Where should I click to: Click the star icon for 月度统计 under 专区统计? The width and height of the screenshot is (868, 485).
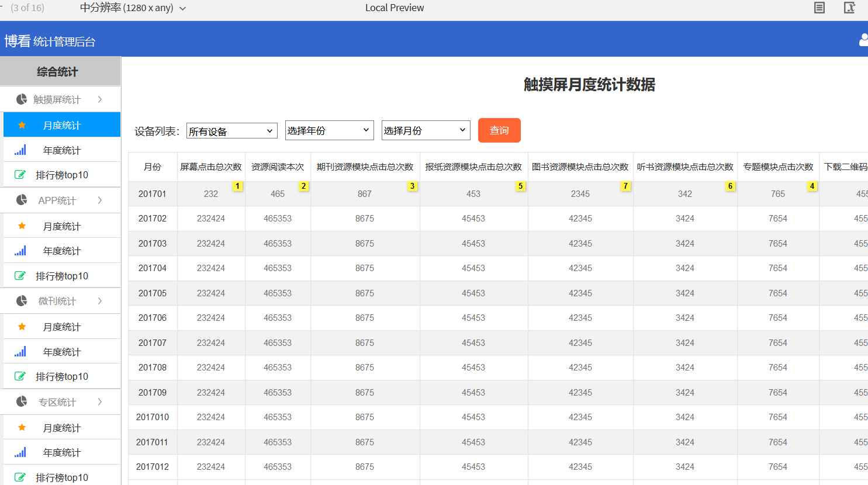22,428
